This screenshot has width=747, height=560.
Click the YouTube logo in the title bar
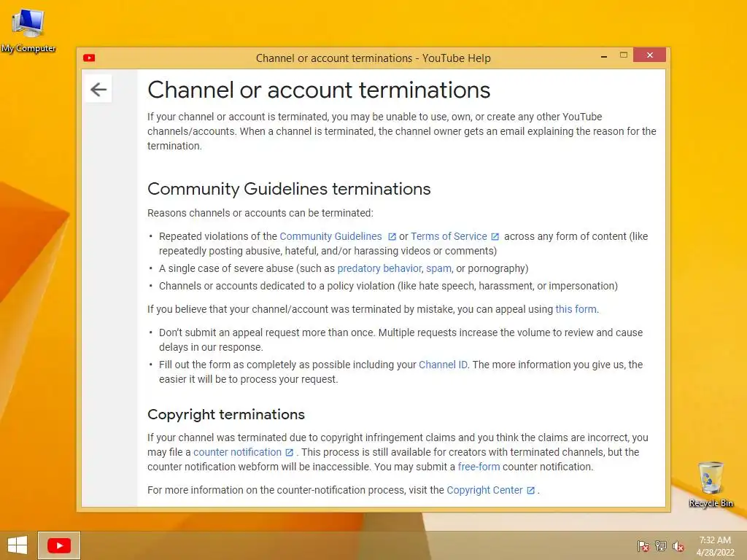pos(89,58)
